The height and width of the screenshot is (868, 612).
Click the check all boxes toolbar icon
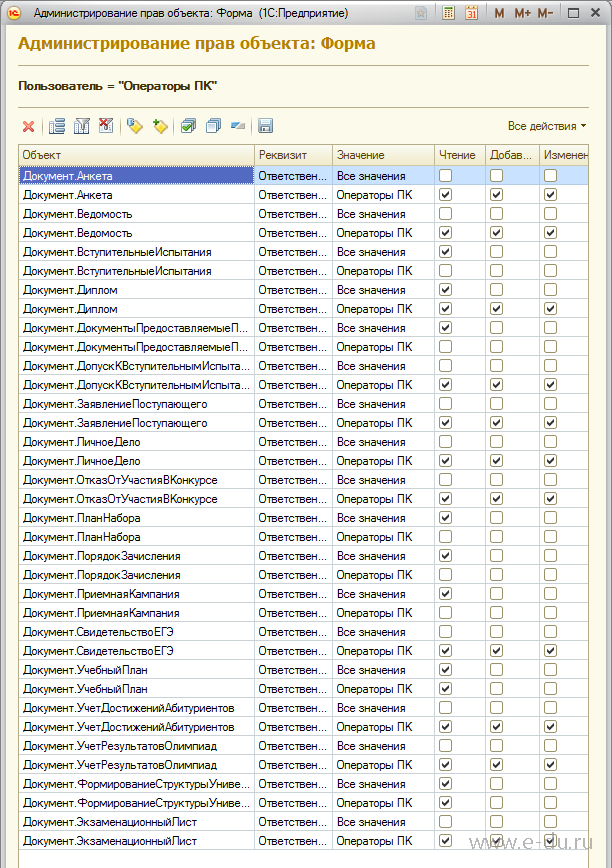point(188,126)
